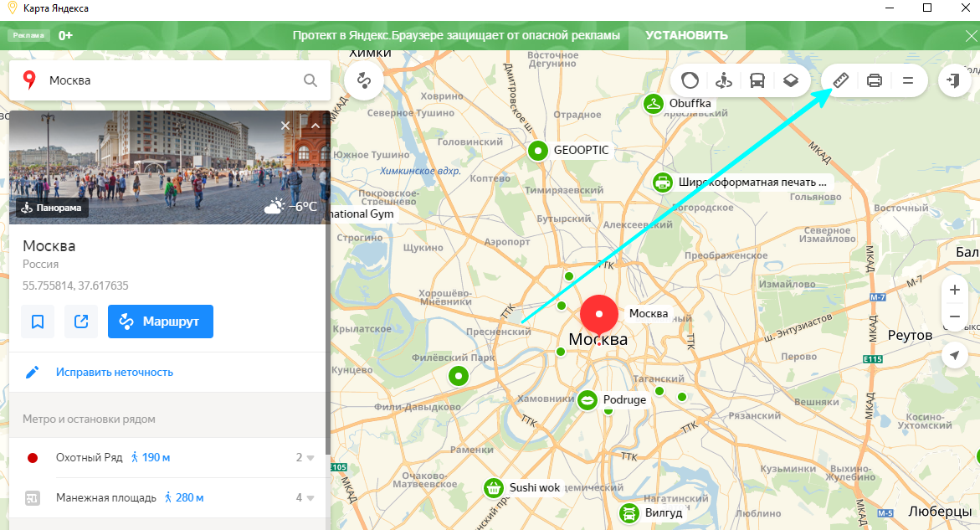Select the ruler distance tool
The width and height of the screenshot is (980, 530).
tap(840, 80)
